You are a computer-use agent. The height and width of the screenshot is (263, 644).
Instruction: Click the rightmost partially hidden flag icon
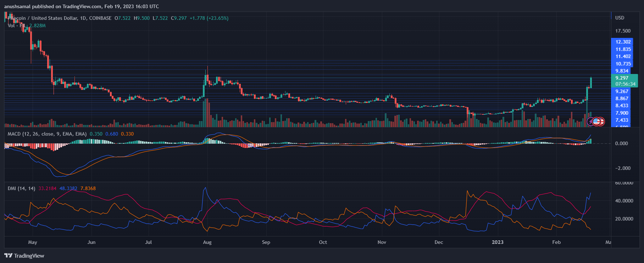coord(602,122)
